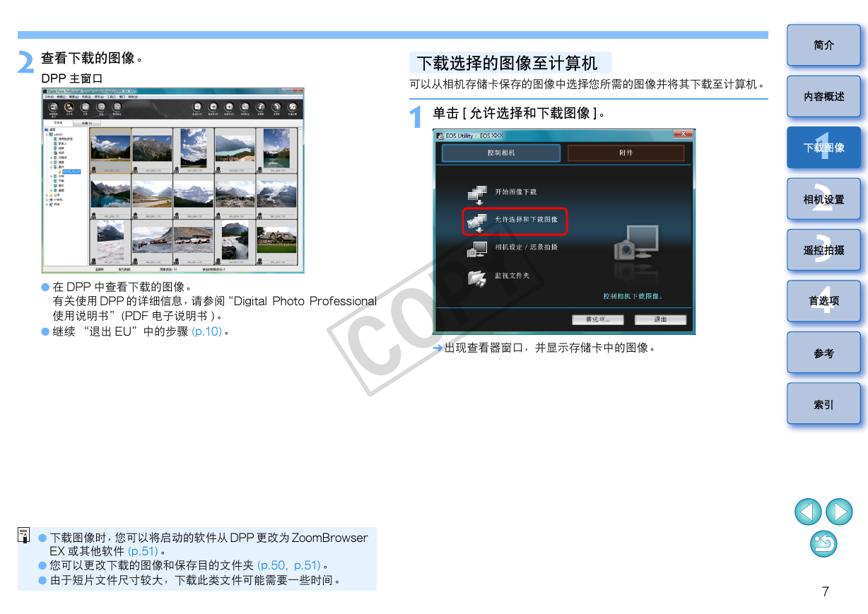Image resolution: width=868 pixels, height=614 pixels.
Task: Click the return-to-previous-view icon below the arrows
Action: [823, 543]
